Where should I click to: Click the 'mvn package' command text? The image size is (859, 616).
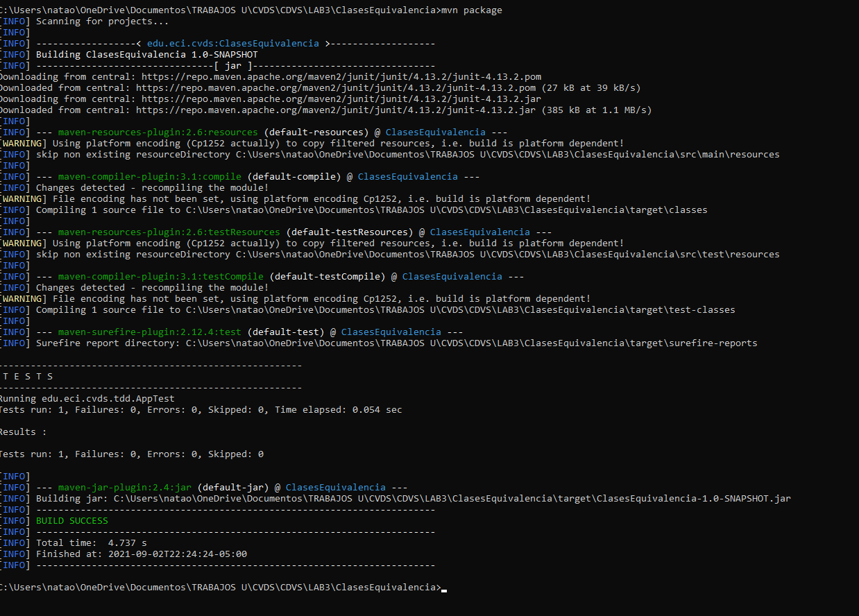click(471, 10)
